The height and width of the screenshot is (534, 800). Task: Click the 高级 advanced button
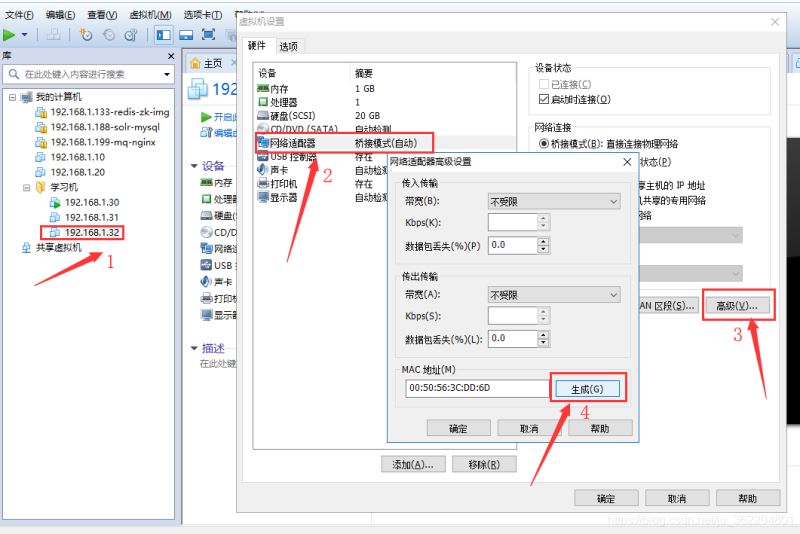click(742, 305)
